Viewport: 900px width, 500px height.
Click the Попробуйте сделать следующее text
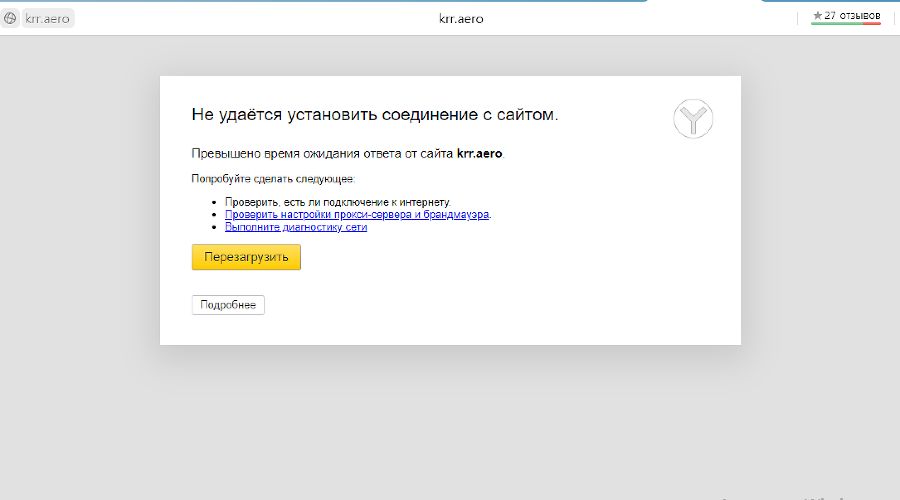tap(273, 178)
